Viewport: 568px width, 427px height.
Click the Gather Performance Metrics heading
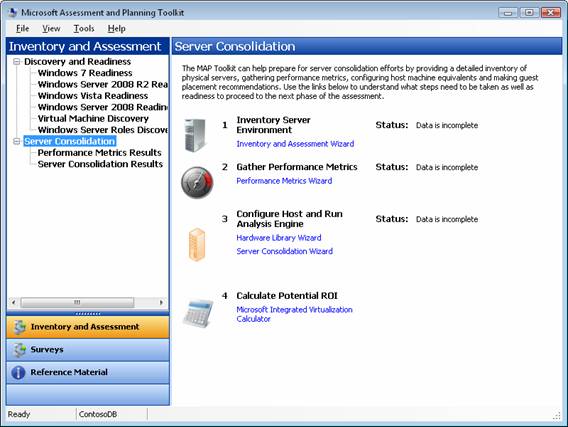pyautogui.click(x=297, y=167)
